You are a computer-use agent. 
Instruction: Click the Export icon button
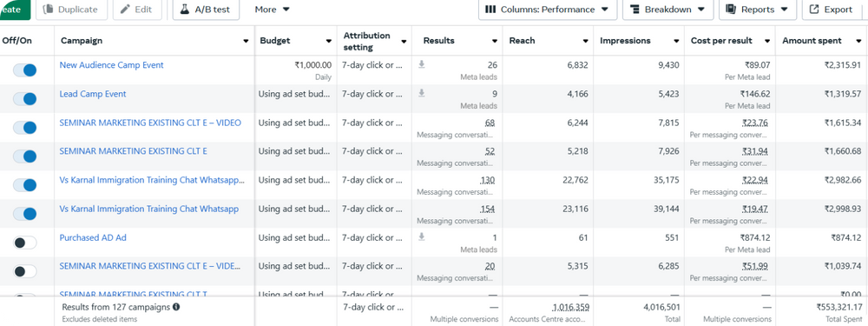(x=814, y=10)
